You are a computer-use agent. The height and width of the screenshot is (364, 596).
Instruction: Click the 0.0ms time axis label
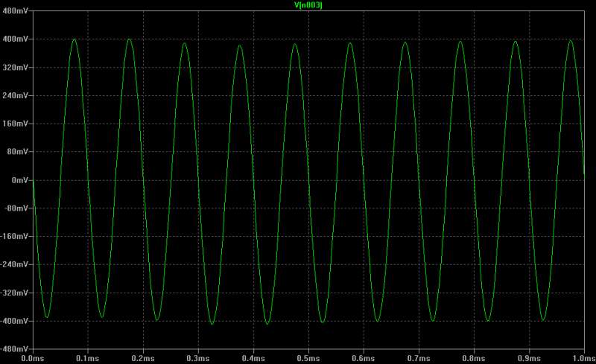pos(33,358)
